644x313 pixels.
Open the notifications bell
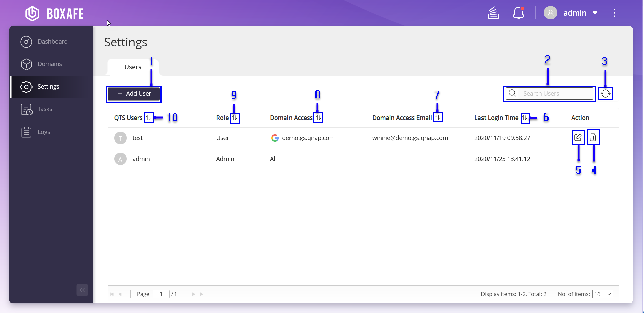[x=518, y=13]
